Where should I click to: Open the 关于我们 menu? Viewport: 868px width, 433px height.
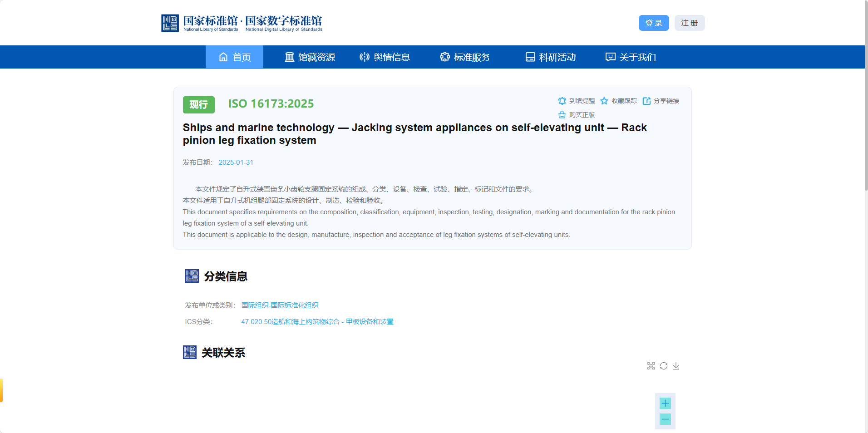click(x=631, y=57)
